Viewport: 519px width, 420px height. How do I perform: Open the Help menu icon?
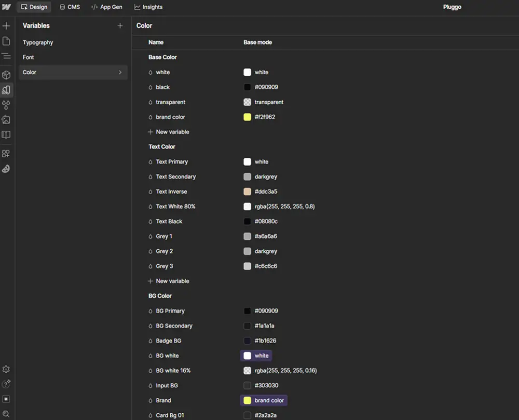(x=7, y=384)
